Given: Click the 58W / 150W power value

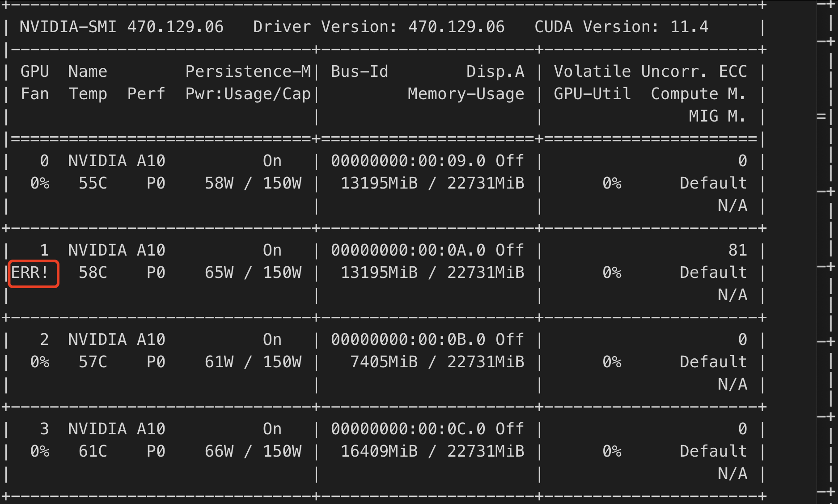Looking at the screenshot, I should tap(253, 183).
